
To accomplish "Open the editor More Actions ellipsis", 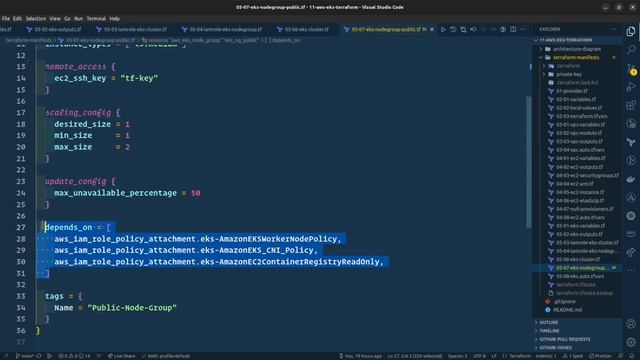I will (x=523, y=29).
